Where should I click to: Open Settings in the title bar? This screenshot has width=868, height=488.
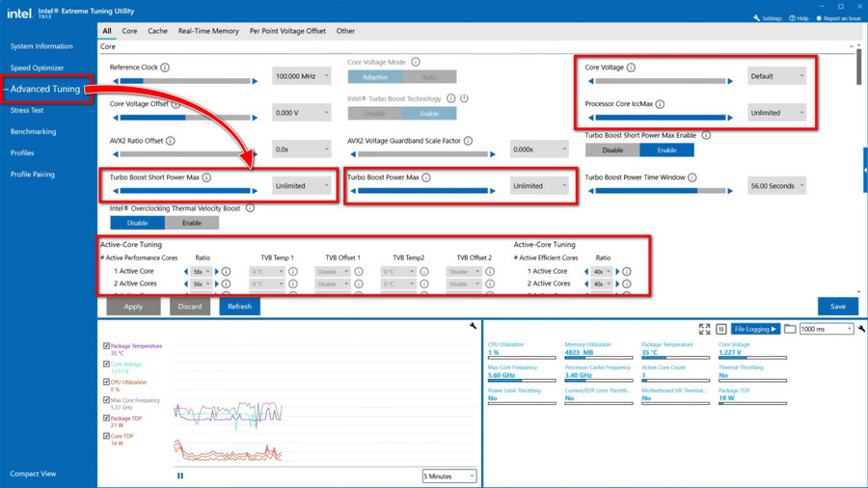coord(768,18)
